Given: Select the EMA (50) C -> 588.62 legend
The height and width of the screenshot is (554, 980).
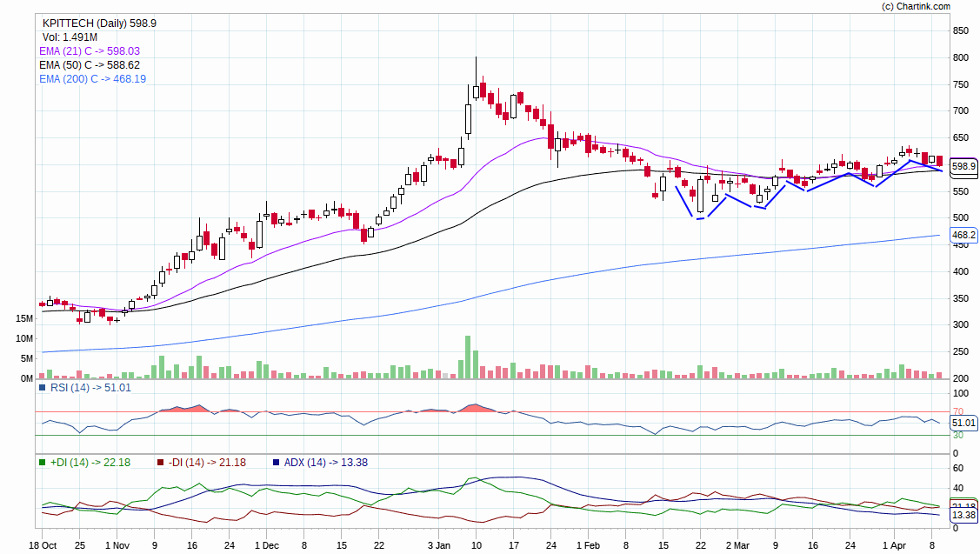Looking at the screenshot, I should point(90,65).
